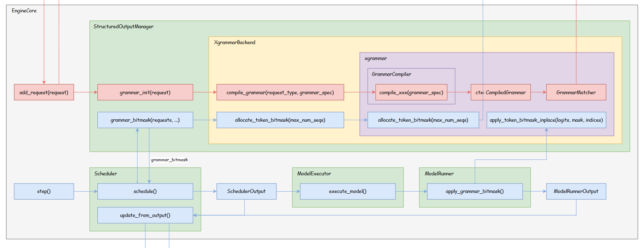Select the SchedulerOutput node
Viewport: 644px width, 248px height.
point(246,191)
